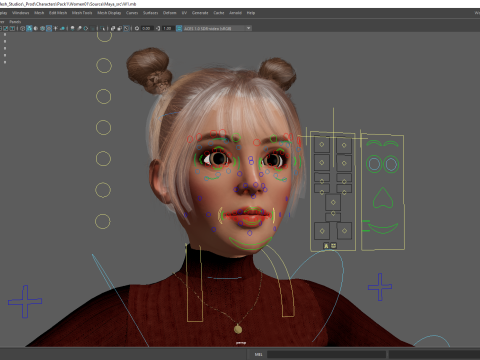The height and width of the screenshot is (360, 480).
Task: Toggle use default material icon
Action: tap(36, 28)
